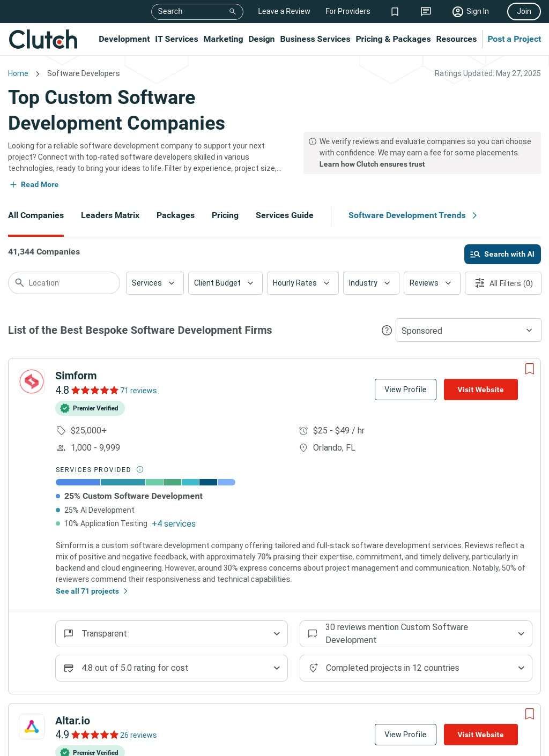
Task: Click the Premier Verified badge on Simform
Action: (90, 408)
